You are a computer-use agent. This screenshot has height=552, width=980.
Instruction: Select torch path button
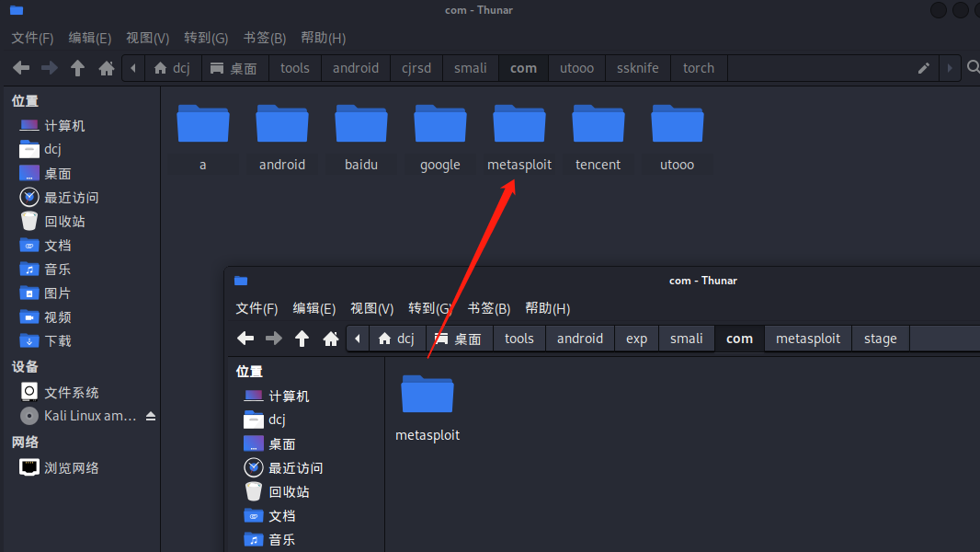699,68
